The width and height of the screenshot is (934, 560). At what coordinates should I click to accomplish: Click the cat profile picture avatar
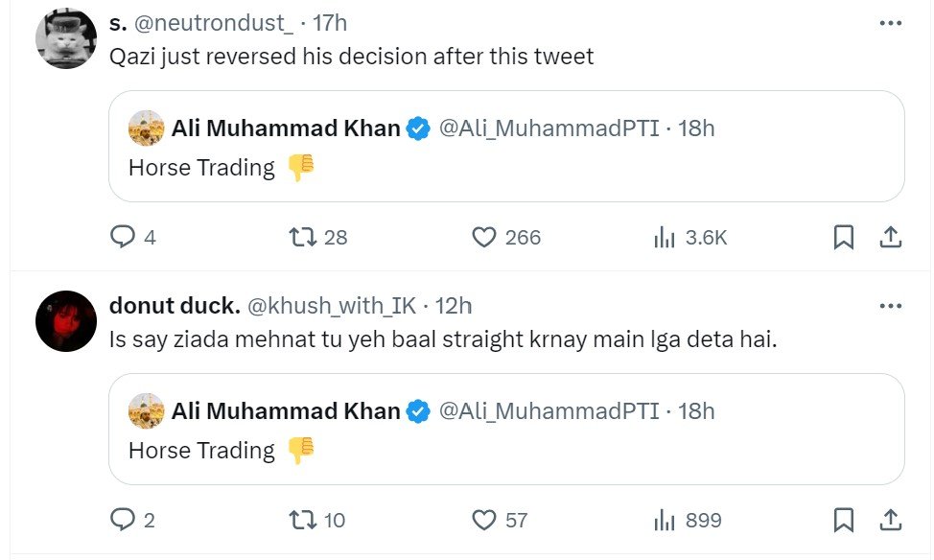[64, 39]
